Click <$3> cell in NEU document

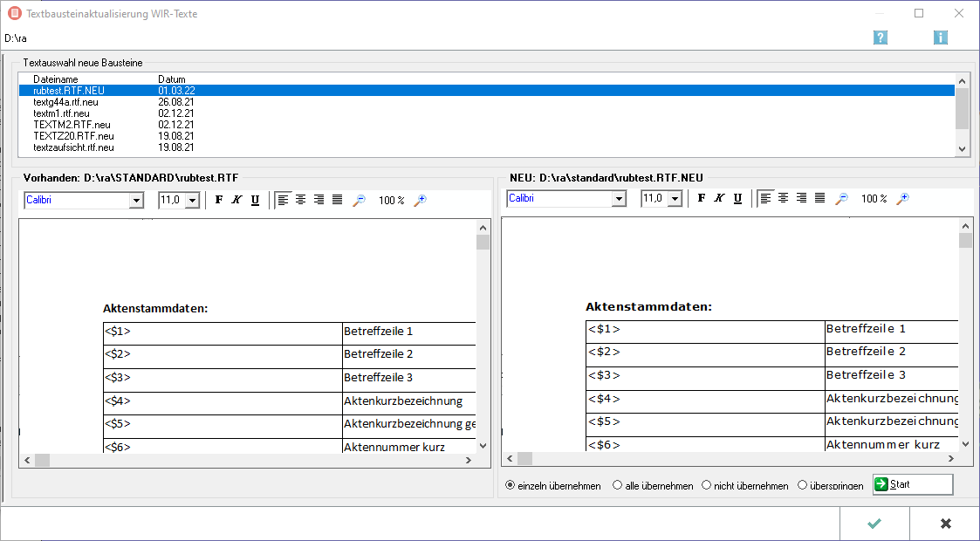click(x=705, y=378)
